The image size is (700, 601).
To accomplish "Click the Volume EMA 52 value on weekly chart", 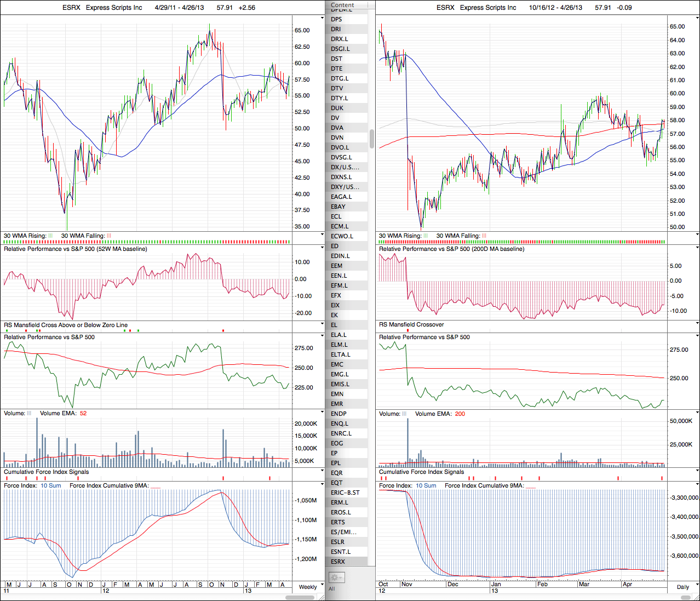I will coord(83,414).
